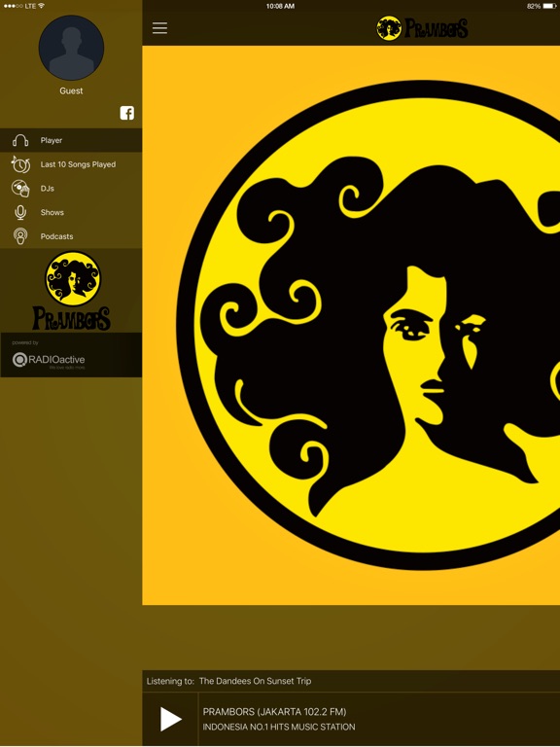Tap the Facebook login icon
Screen dimensions: 560x747
[126, 113]
